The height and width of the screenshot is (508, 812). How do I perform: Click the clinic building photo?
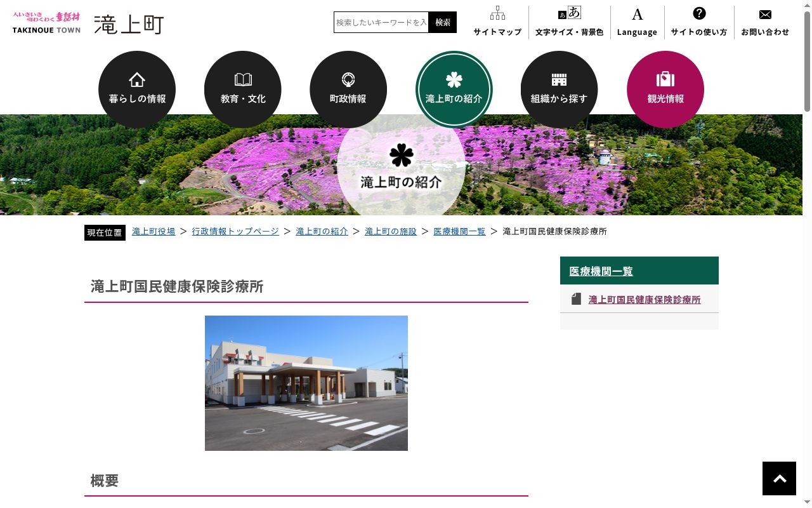306,383
